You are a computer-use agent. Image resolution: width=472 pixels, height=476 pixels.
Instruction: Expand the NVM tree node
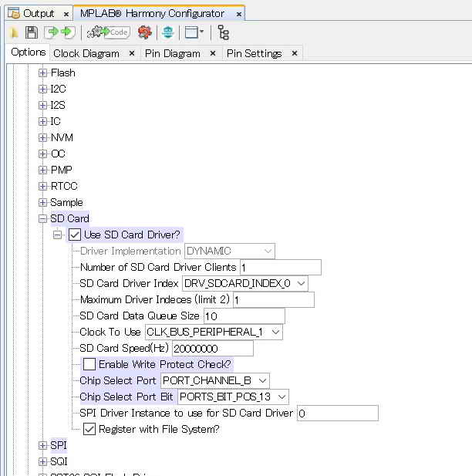42,137
